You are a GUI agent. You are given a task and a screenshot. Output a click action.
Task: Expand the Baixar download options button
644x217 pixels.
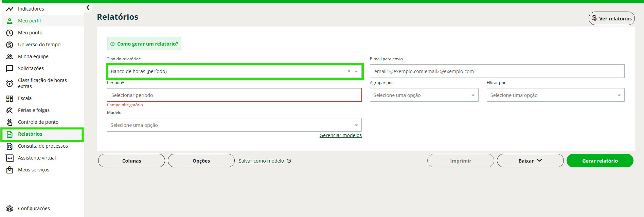(530, 161)
